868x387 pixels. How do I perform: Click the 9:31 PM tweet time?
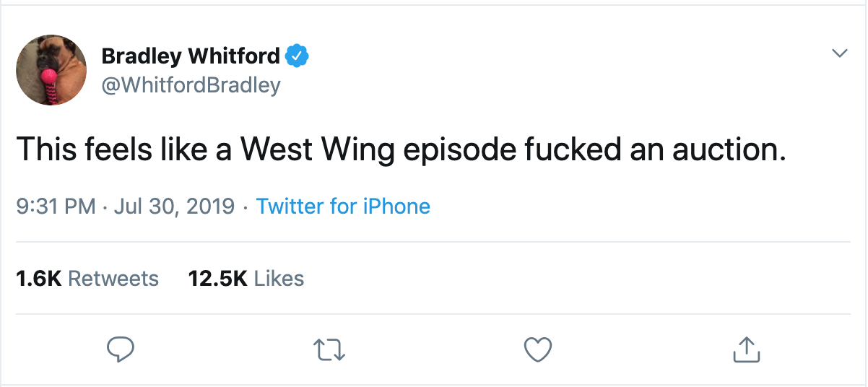pos(56,206)
